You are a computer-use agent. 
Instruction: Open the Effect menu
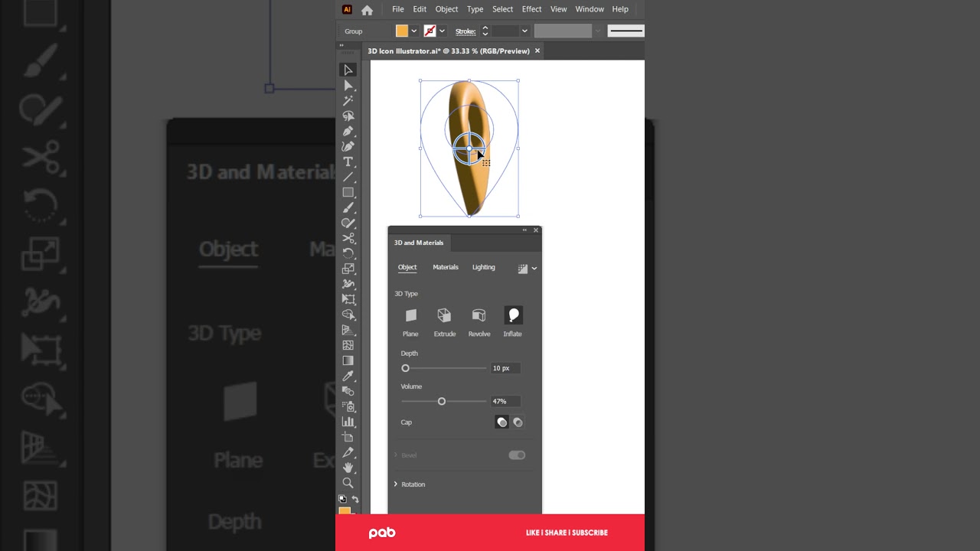[x=531, y=9]
